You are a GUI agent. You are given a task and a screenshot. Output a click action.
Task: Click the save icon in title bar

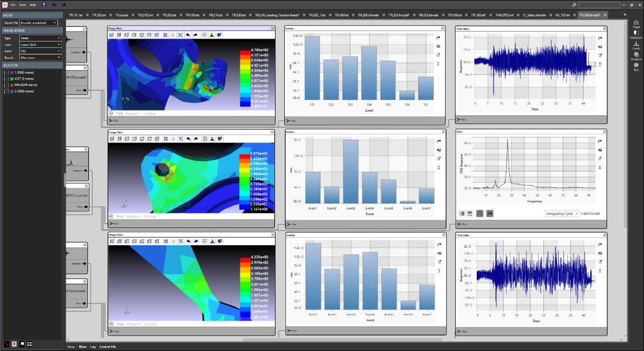44,5
